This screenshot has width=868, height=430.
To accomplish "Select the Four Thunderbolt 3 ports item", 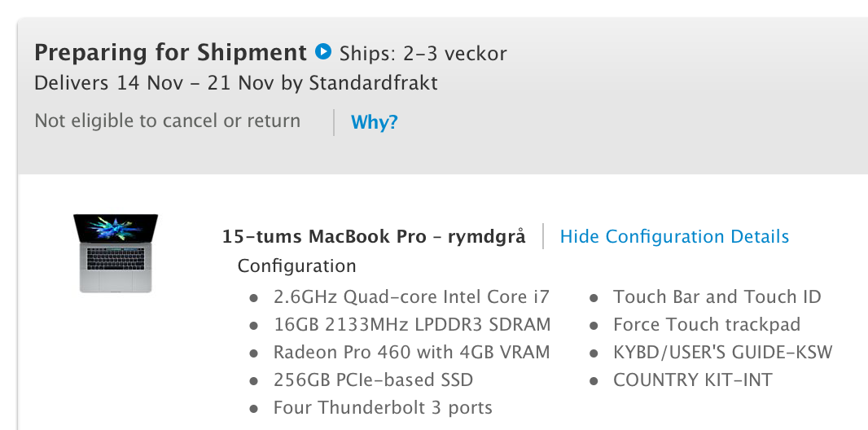I will coord(383,408).
